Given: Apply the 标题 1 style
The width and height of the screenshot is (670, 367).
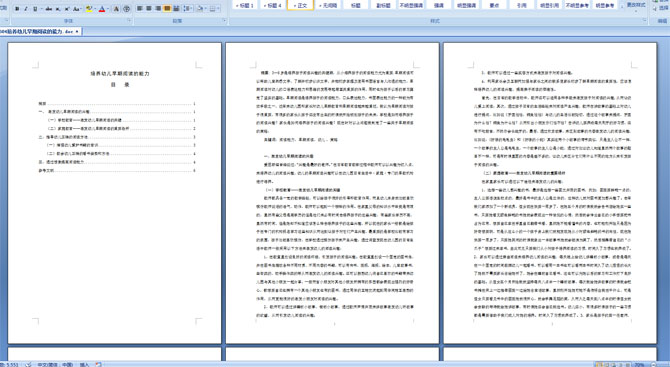Looking at the screenshot, I should (246, 5).
